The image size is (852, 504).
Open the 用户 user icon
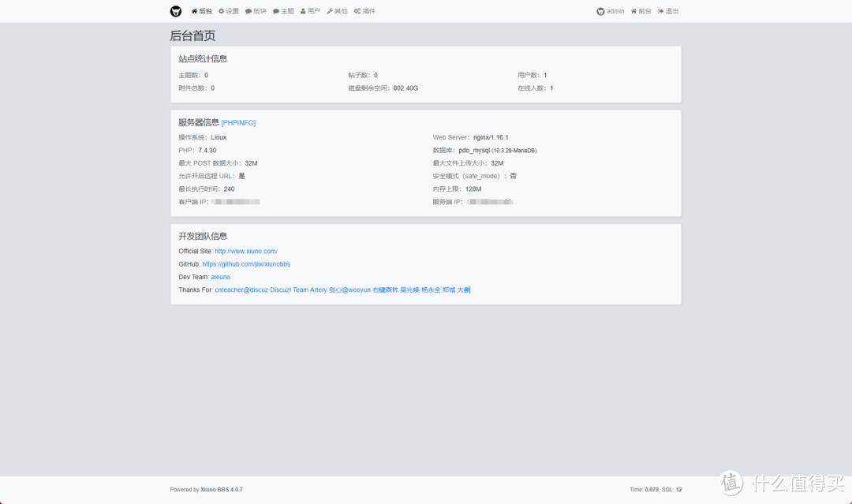tap(302, 11)
